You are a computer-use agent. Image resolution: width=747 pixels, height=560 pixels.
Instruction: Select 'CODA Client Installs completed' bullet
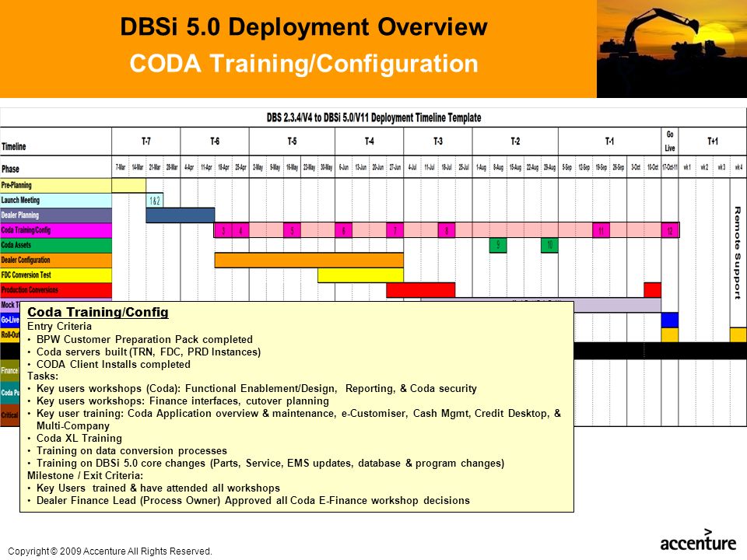pos(114,364)
